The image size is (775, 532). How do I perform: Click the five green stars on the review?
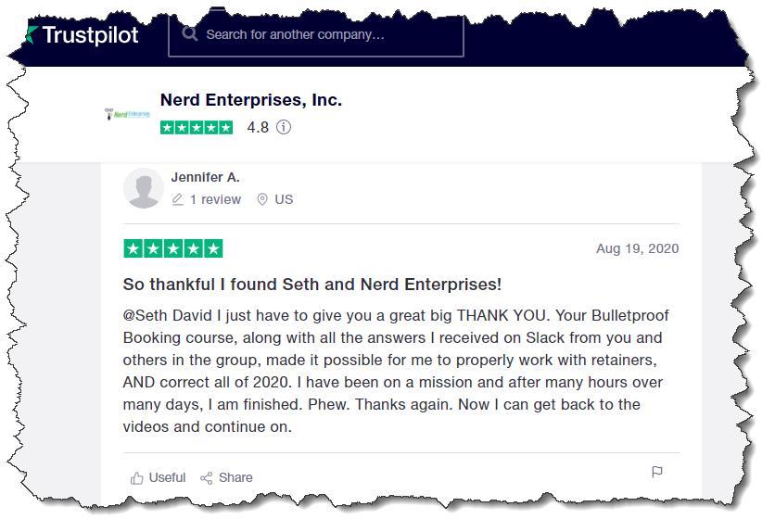[173, 248]
